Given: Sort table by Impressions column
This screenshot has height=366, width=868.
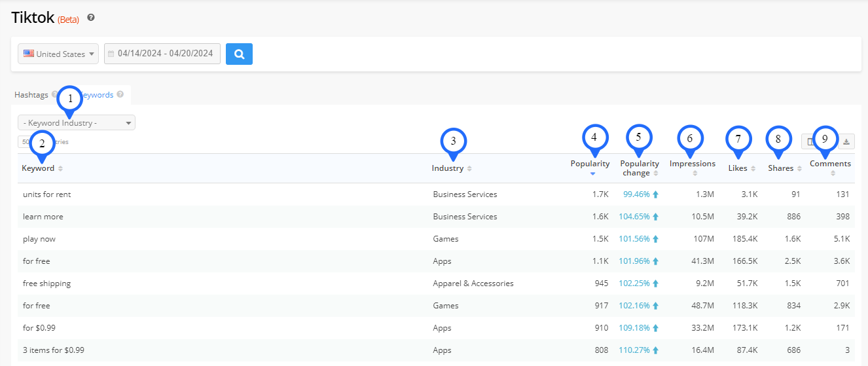Looking at the screenshot, I should pyautogui.click(x=692, y=164).
